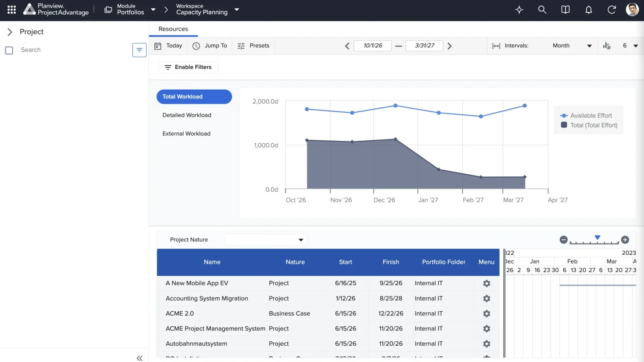Click Enable Filters button
Viewport: 644px width, 362px height.
[188, 67]
